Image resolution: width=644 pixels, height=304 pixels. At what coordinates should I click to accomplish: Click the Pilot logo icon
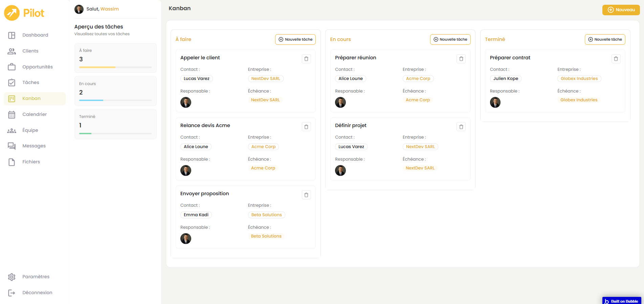point(12,13)
